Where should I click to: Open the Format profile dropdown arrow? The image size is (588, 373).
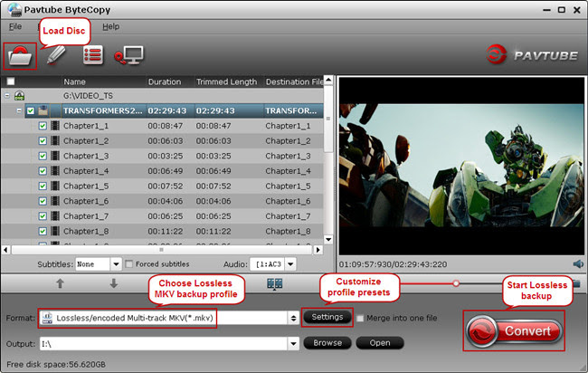(293, 318)
